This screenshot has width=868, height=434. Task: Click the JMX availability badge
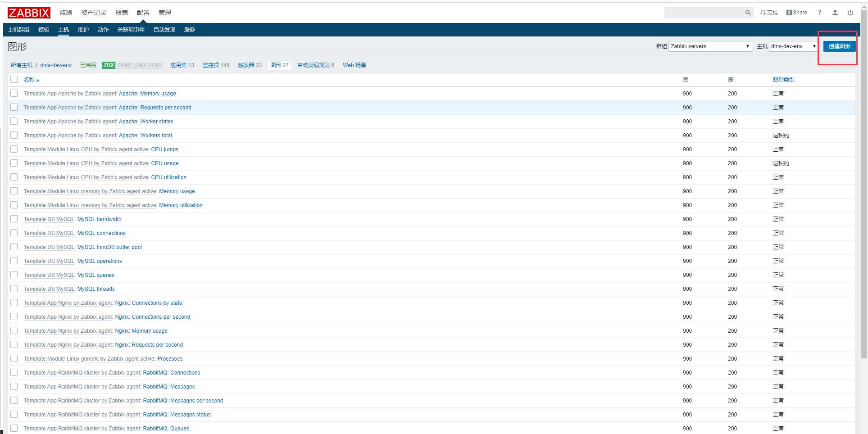[x=141, y=65]
